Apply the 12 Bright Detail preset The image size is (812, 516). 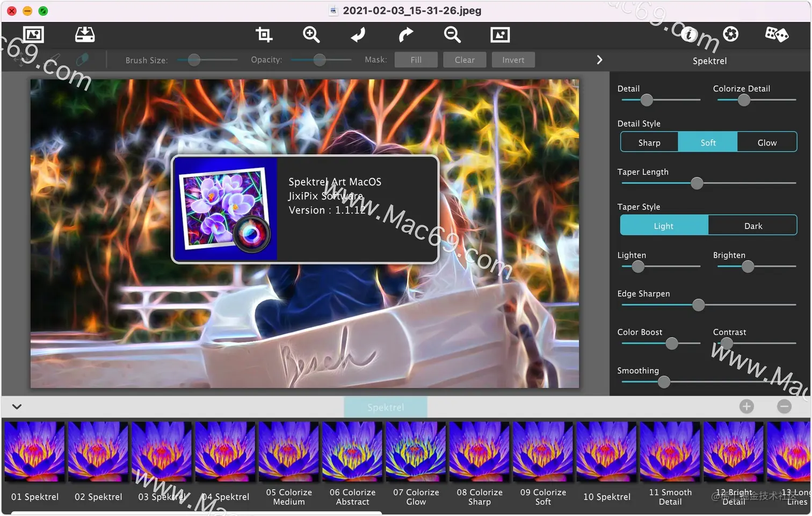(x=734, y=451)
